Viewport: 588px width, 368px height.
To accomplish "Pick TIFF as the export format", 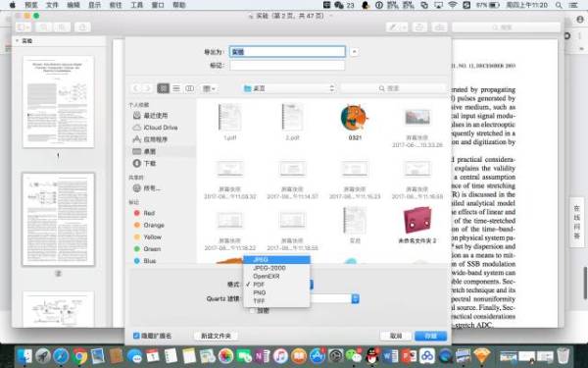I will click(276, 301).
